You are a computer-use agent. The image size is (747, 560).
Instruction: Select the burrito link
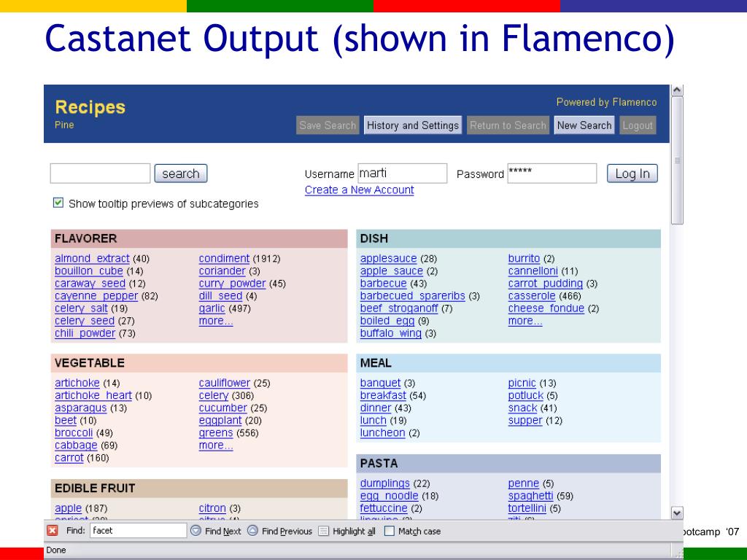pos(524,259)
